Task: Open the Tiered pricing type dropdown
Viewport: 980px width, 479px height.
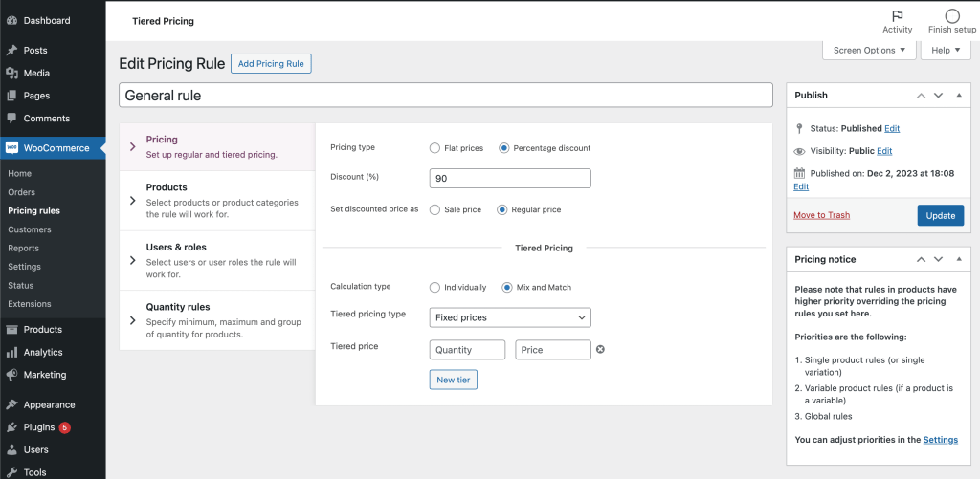Action: (510, 317)
